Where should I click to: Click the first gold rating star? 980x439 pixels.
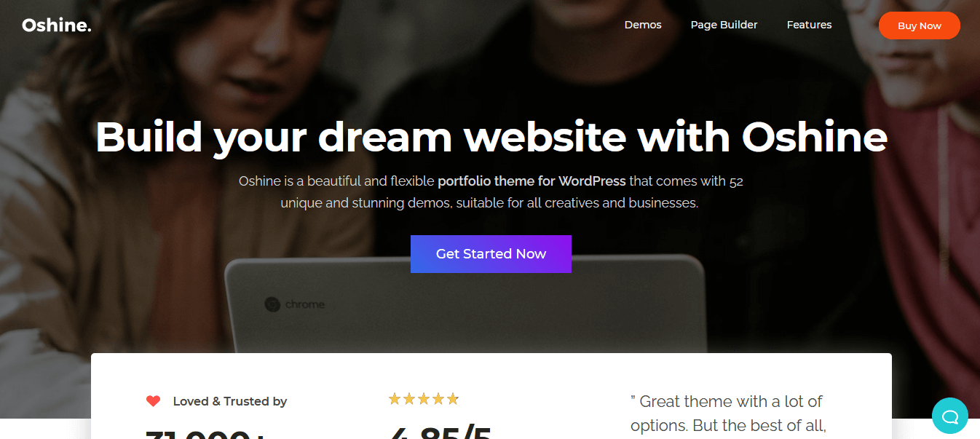click(395, 399)
